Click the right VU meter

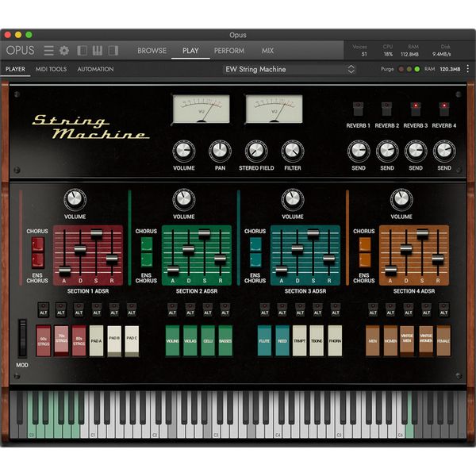[274, 109]
